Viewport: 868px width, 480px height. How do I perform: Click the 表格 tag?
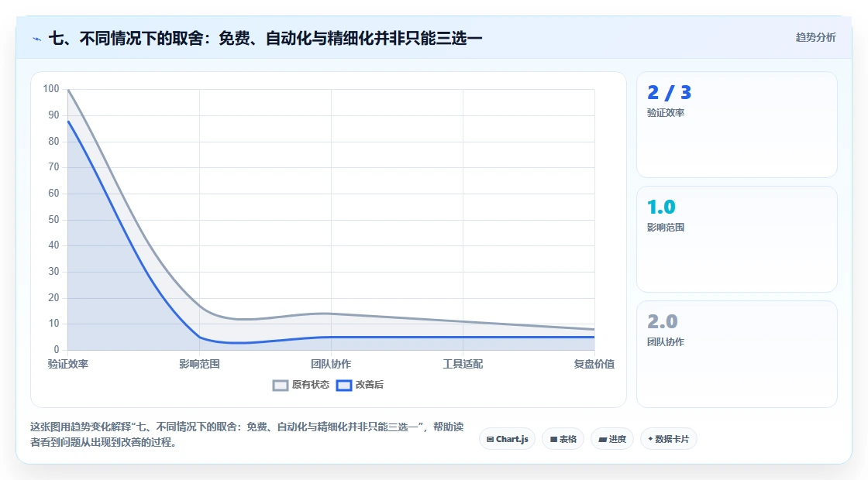click(x=563, y=439)
